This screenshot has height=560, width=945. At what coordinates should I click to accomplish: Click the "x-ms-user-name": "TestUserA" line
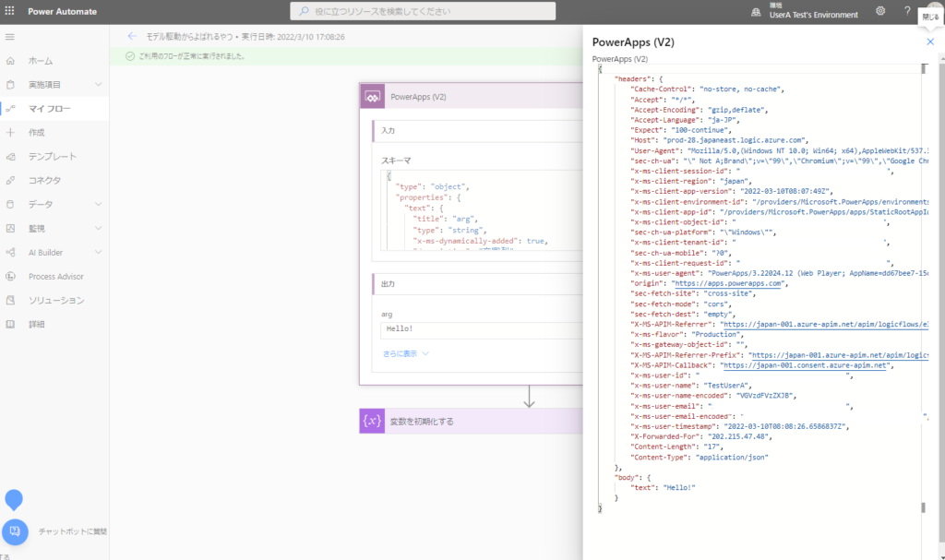click(x=691, y=386)
